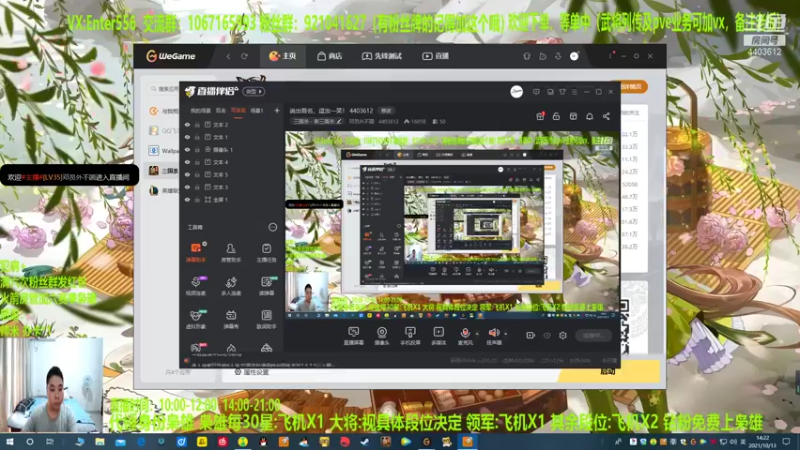Open the 读弹幕 tool
Image resolution: width=800 pixels, height=450 pixels.
266,286
